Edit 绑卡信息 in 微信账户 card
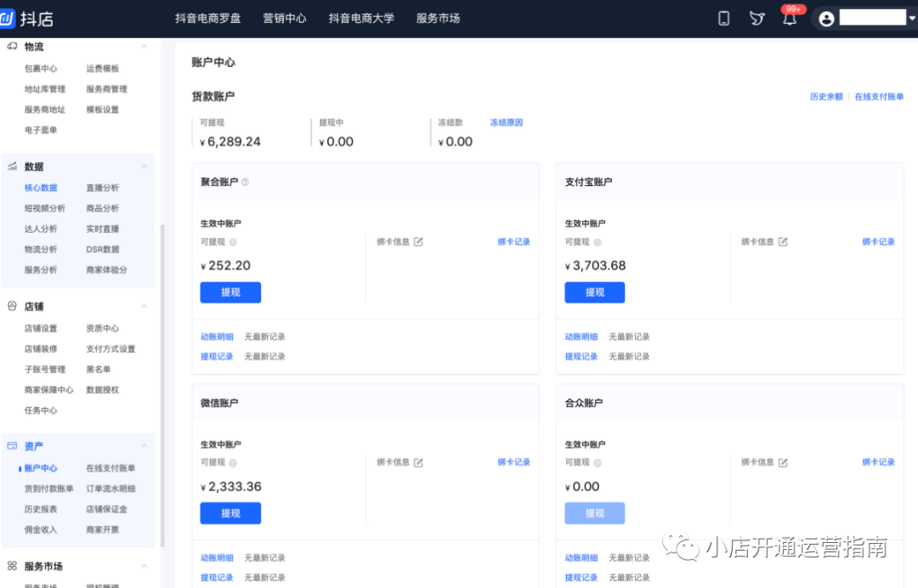Image resolution: width=918 pixels, height=588 pixels. click(x=418, y=462)
